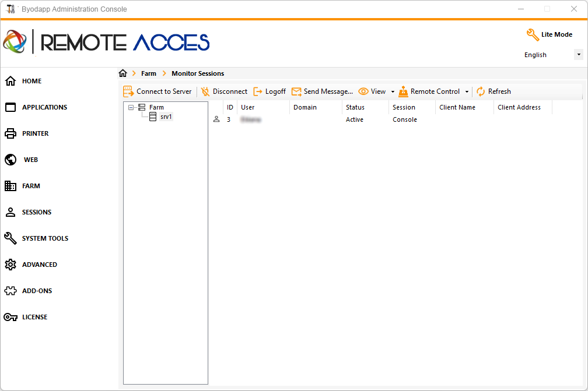Click the Farm node server icon
This screenshot has width=588, height=391.
[142, 107]
